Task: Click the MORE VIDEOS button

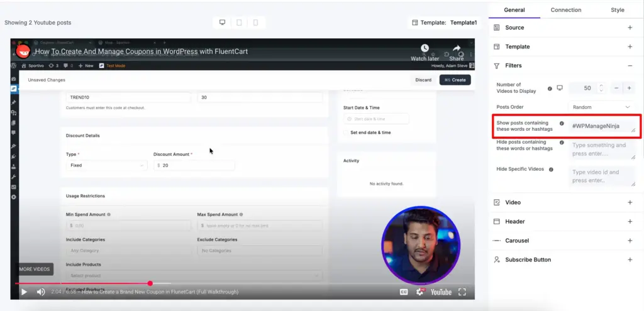Action: point(35,269)
